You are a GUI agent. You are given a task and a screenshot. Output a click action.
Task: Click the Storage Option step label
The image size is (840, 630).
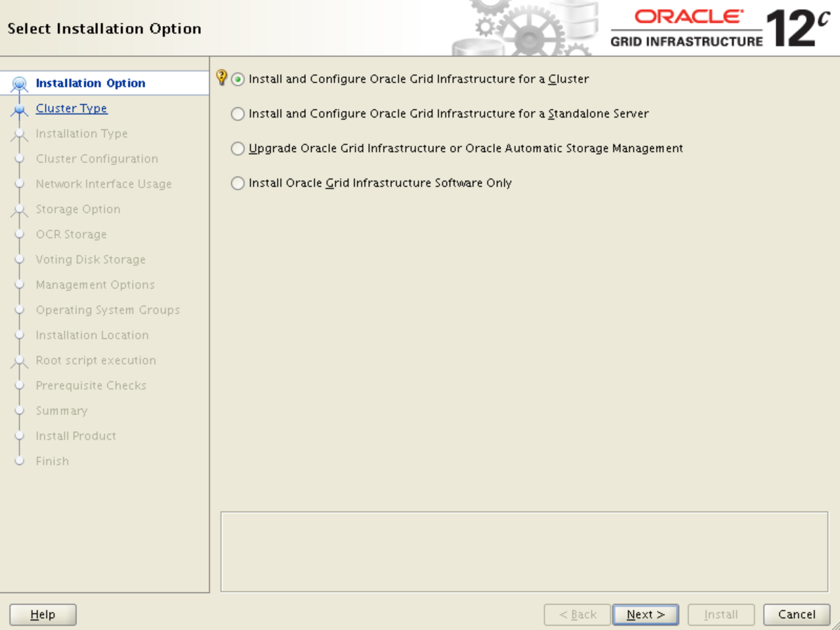click(x=78, y=209)
